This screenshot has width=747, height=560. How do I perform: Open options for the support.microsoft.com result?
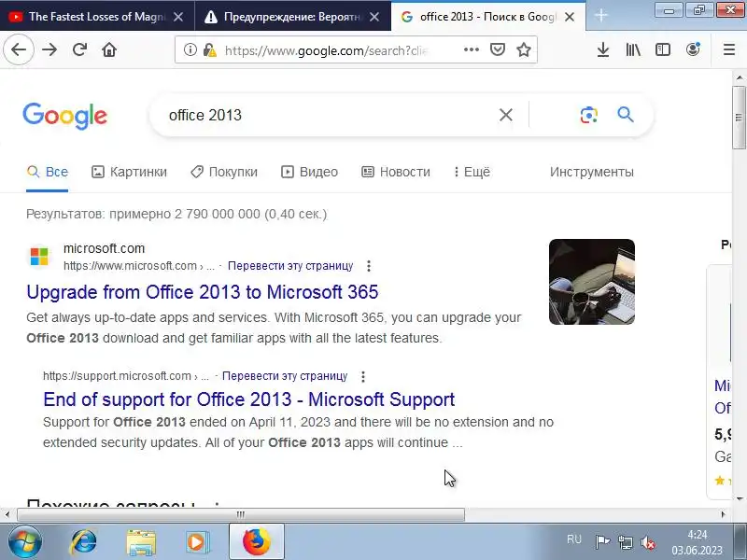[x=363, y=376]
